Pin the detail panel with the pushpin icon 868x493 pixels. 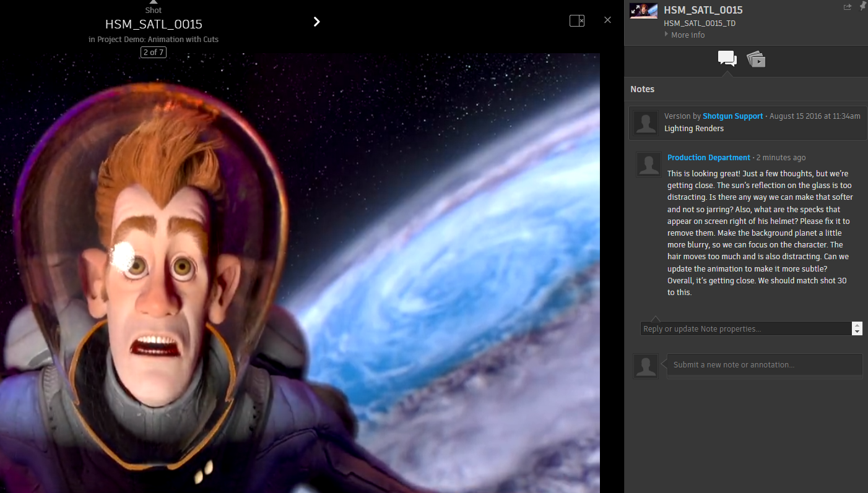[x=863, y=6]
